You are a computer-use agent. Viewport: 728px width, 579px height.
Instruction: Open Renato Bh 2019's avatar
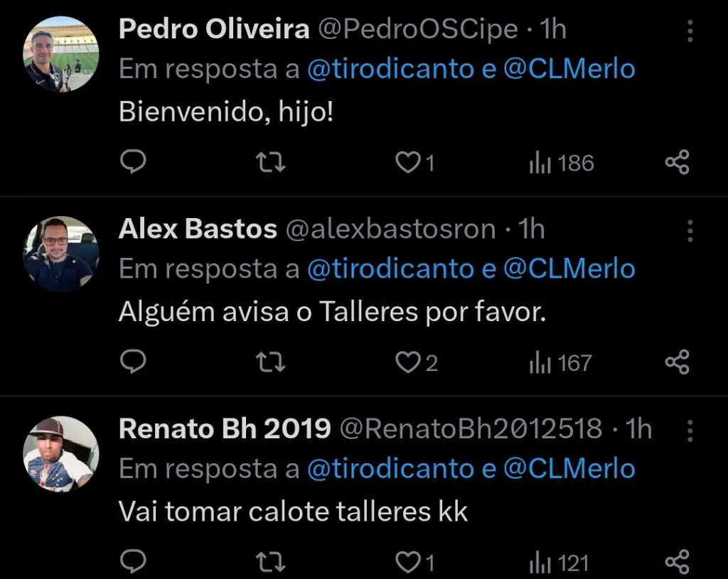click(60, 453)
